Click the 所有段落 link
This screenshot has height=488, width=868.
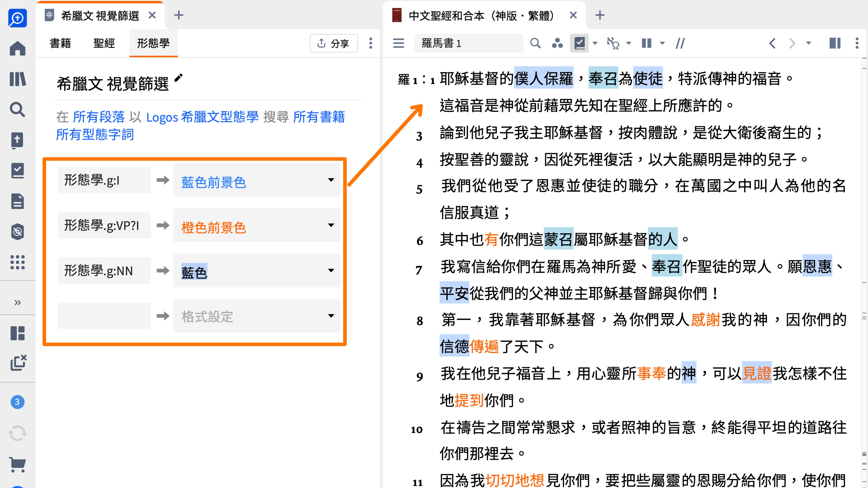coord(99,117)
